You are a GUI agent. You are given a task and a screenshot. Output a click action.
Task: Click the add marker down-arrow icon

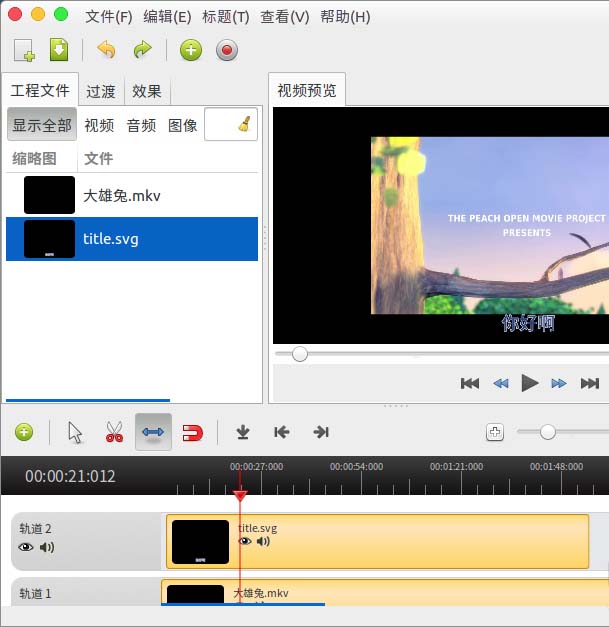click(243, 432)
